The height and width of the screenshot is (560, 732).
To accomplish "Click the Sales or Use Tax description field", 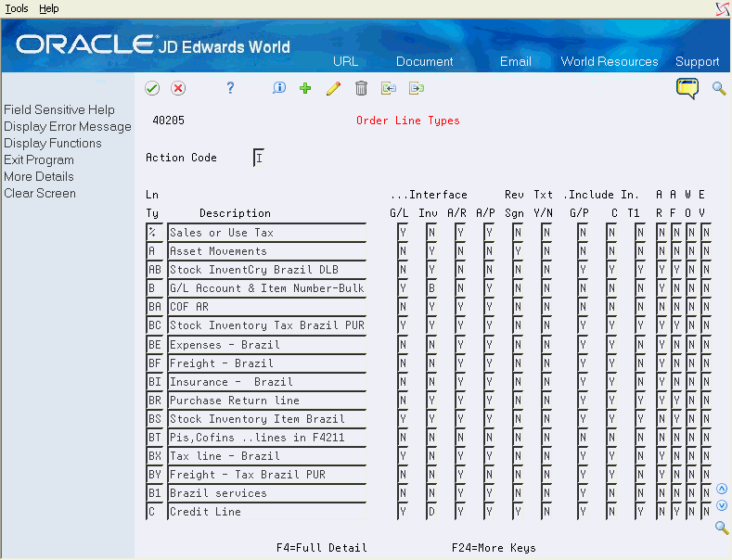I will click(x=267, y=233).
